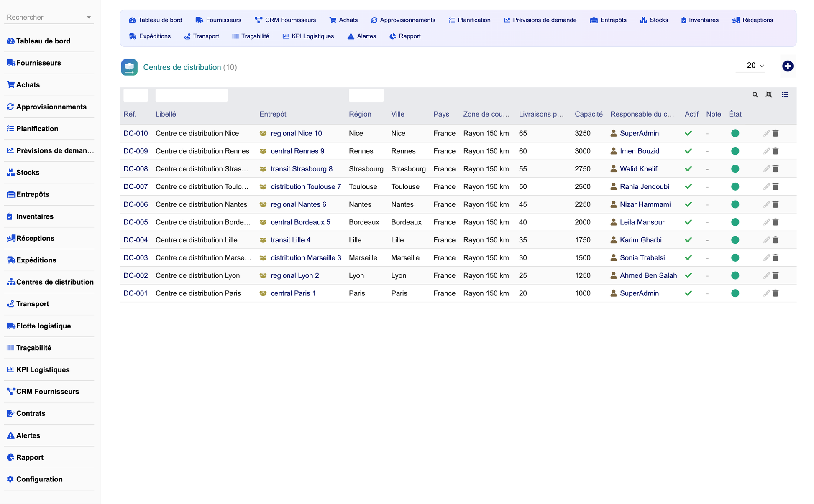814x504 pixels.
Task: Click the Région filter input field
Action: 366,95
